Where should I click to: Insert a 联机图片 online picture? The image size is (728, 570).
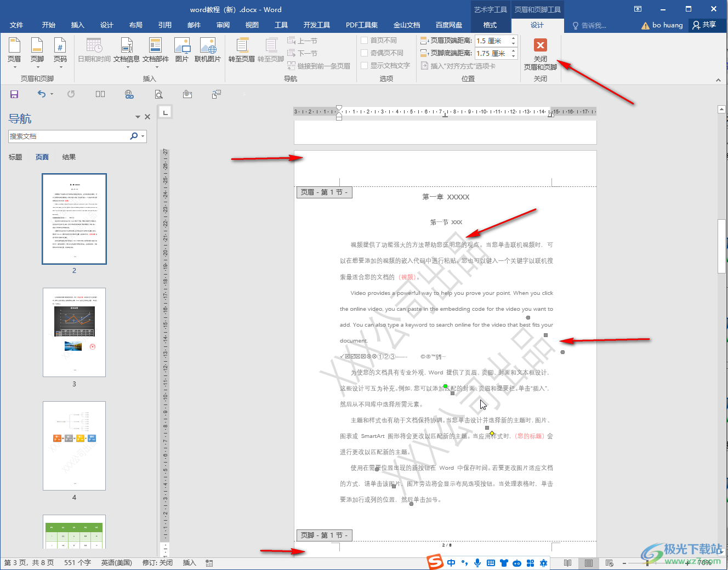pos(208,50)
